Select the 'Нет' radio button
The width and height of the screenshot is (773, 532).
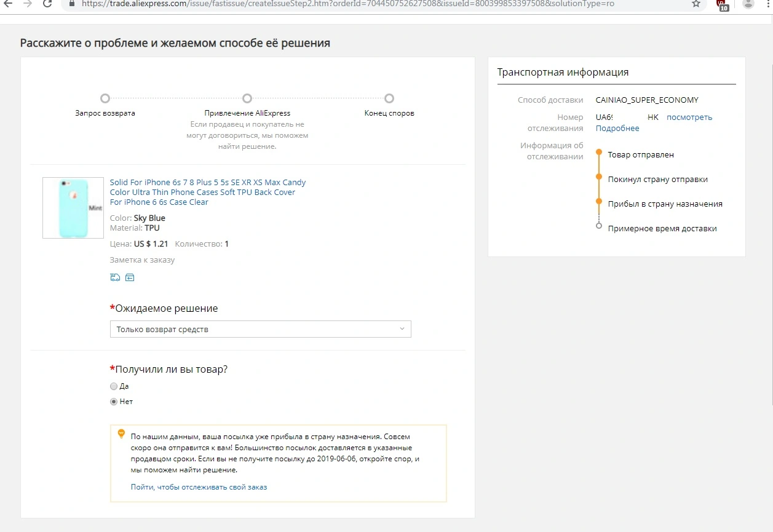pyautogui.click(x=113, y=402)
